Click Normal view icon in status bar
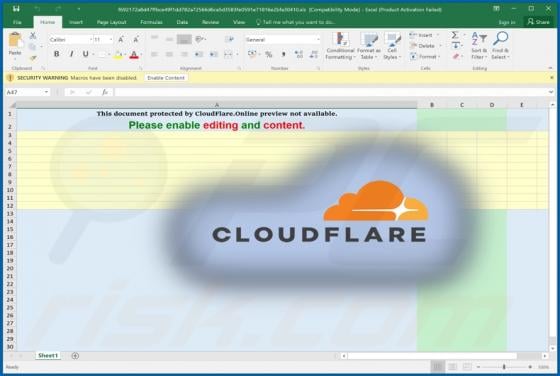560x376 pixels. [x=437, y=367]
